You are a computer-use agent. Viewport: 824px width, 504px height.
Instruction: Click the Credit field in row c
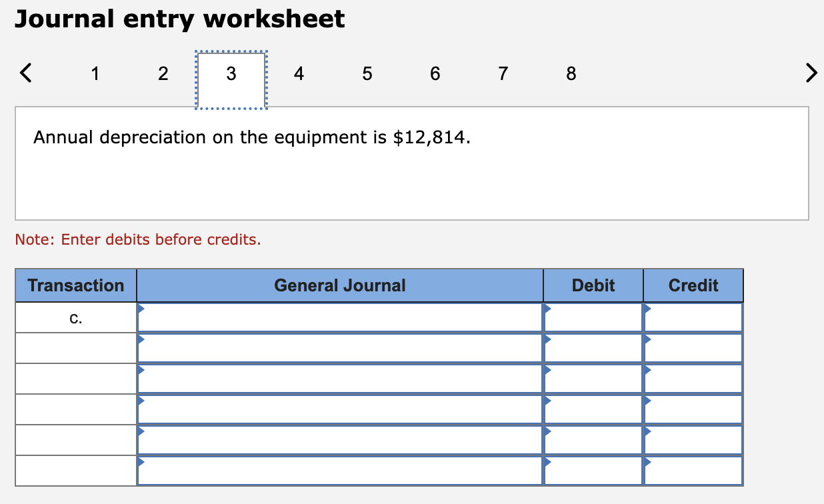[x=693, y=317]
